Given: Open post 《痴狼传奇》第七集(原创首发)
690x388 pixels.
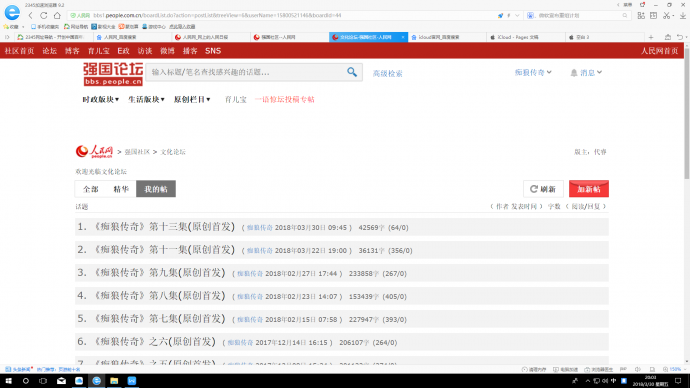Looking at the screenshot, I should (x=159, y=318).
